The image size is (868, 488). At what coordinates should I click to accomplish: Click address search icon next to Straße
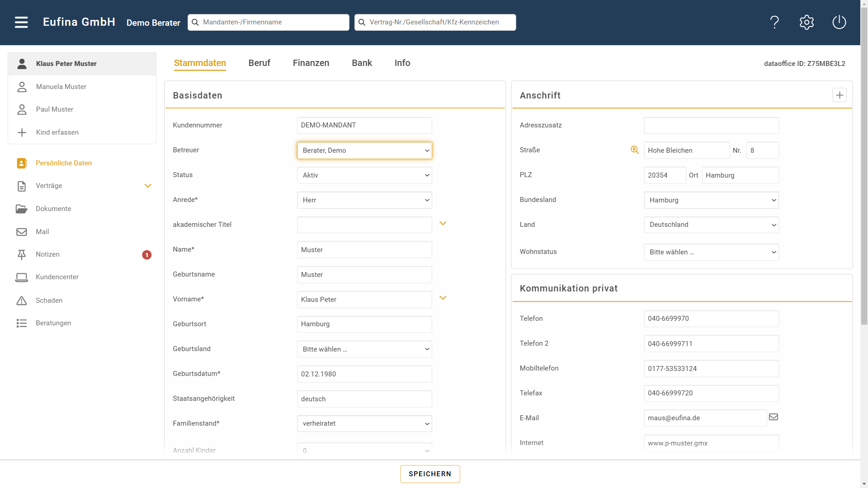click(x=635, y=150)
